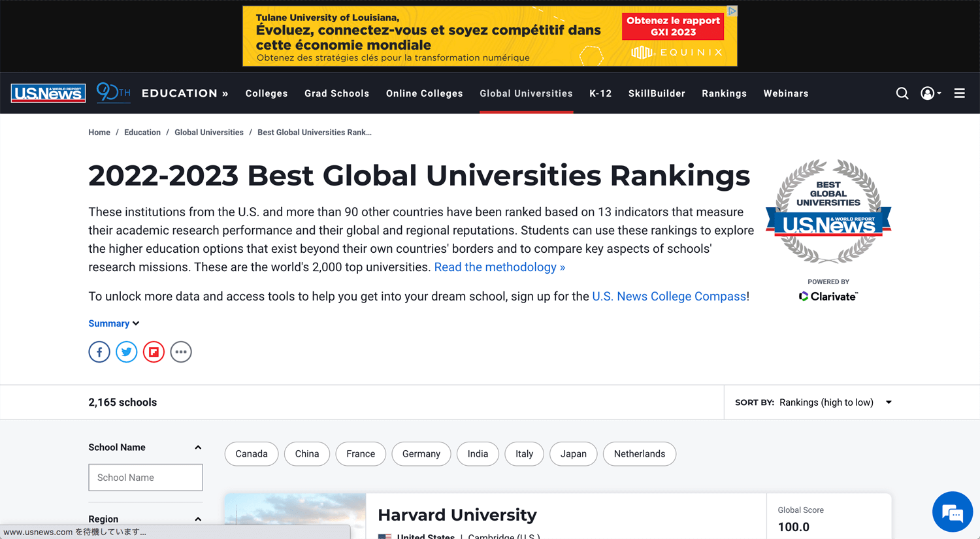Click the Clarivate logo

[828, 297]
